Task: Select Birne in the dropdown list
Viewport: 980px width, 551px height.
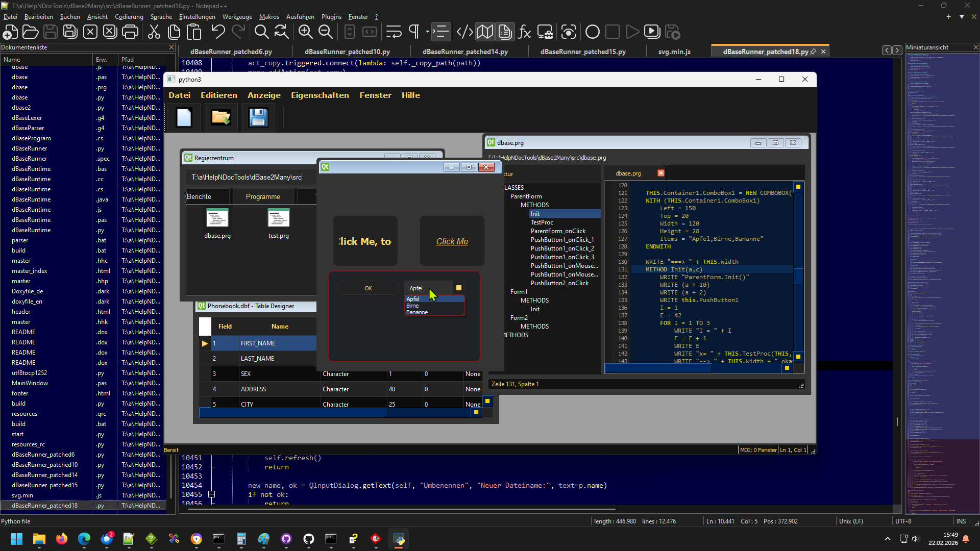Action: [x=412, y=306]
